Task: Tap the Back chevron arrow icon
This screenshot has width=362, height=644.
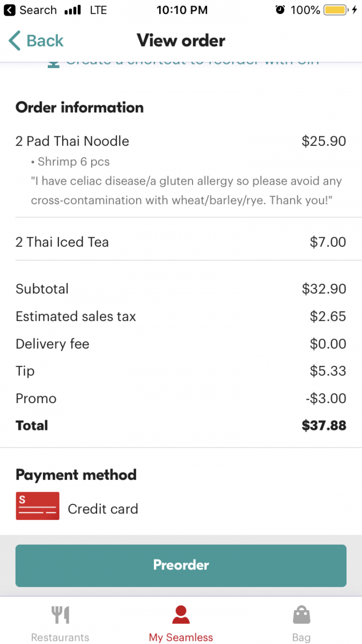Action: point(14,41)
